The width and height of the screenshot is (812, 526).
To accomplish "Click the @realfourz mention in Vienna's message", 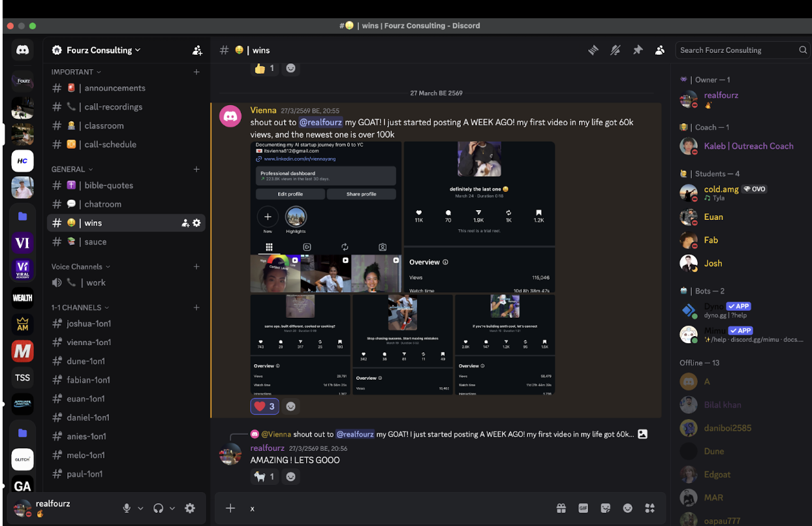I will pyautogui.click(x=322, y=122).
